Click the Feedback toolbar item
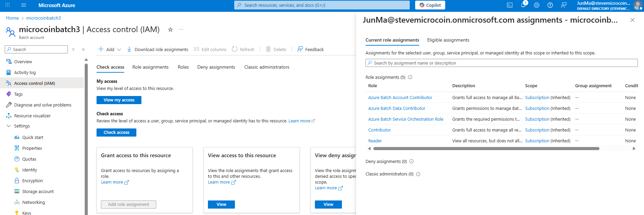This screenshot has width=644, height=215. [x=311, y=49]
